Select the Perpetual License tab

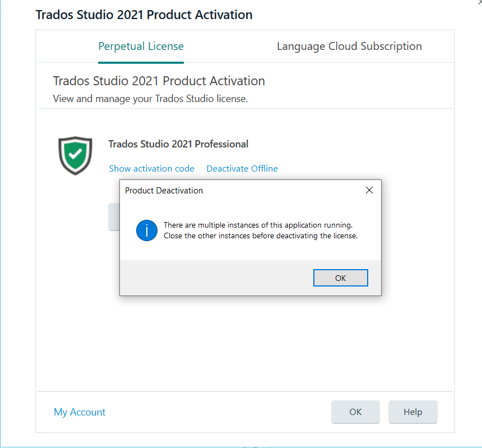coord(141,46)
